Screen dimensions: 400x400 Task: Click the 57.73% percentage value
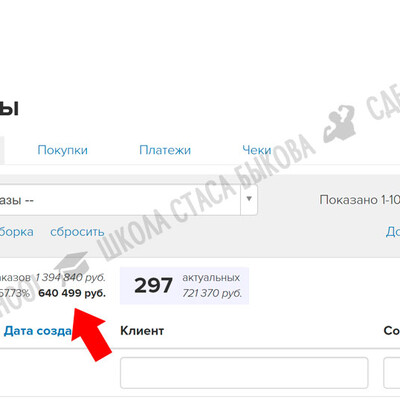tap(15, 293)
